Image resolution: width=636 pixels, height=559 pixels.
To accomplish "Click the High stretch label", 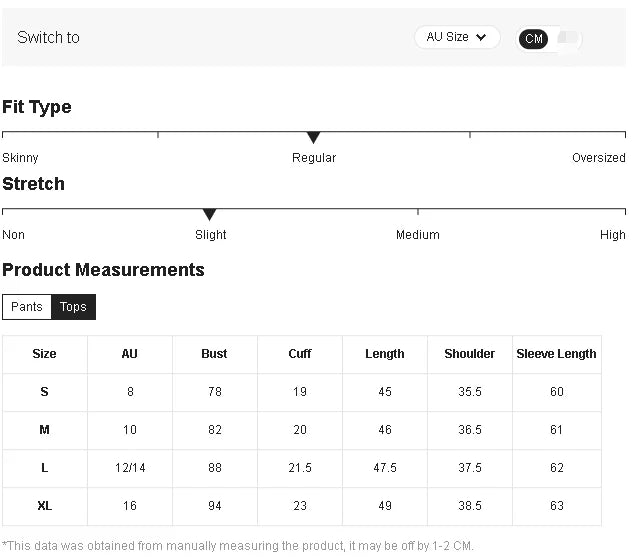I will tap(612, 235).
